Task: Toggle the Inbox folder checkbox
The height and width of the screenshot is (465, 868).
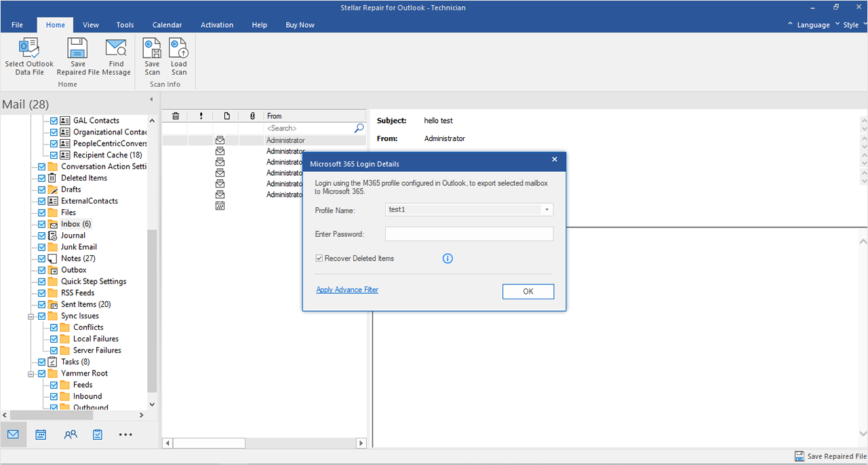Action: pos(42,224)
